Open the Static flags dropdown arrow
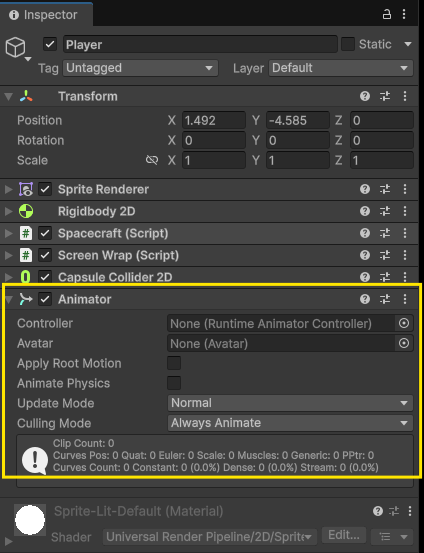 408,44
